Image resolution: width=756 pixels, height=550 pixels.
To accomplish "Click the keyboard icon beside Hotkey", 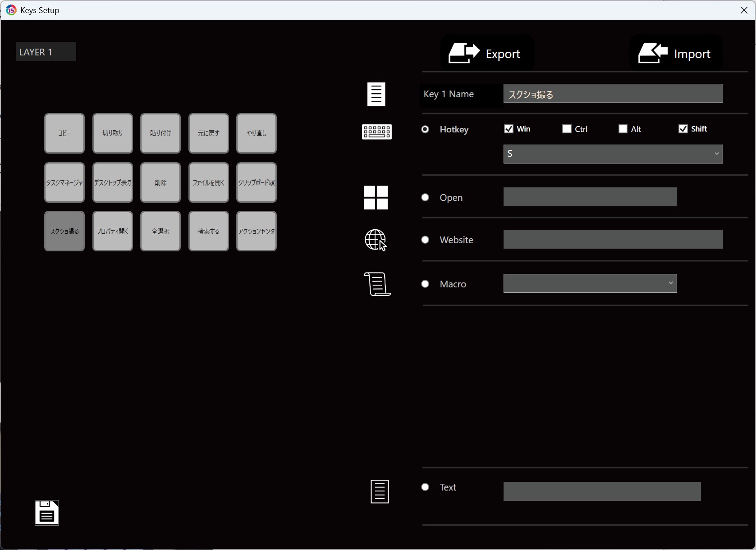I will (x=376, y=132).
